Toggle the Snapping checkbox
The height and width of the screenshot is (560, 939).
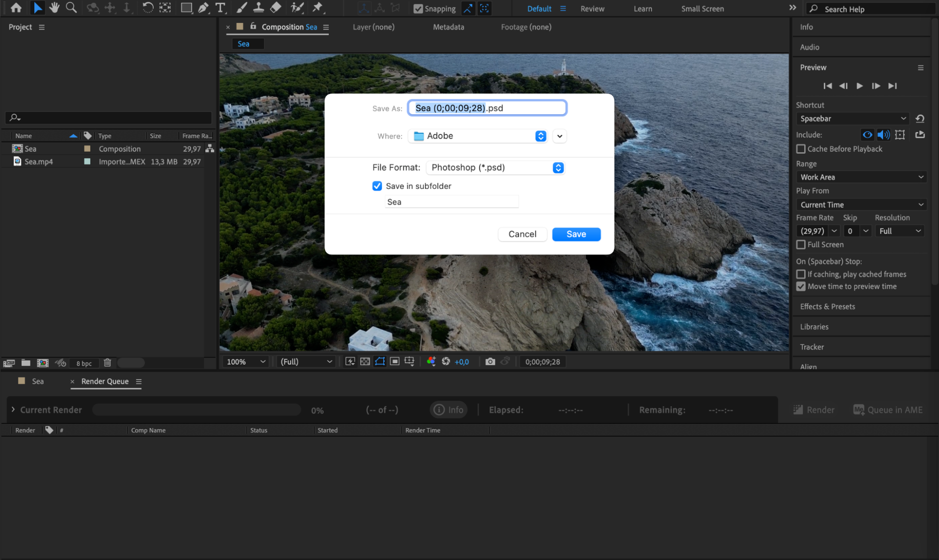click(418, 8)
